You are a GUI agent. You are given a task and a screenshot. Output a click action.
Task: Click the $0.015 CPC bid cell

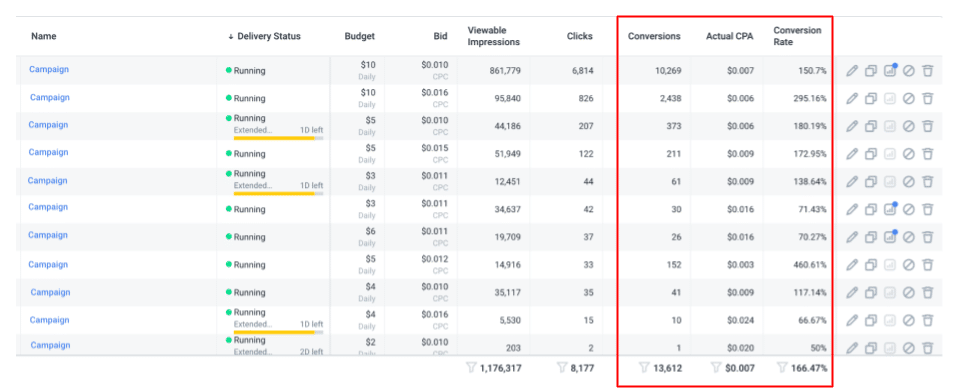(x=433, y=153)
